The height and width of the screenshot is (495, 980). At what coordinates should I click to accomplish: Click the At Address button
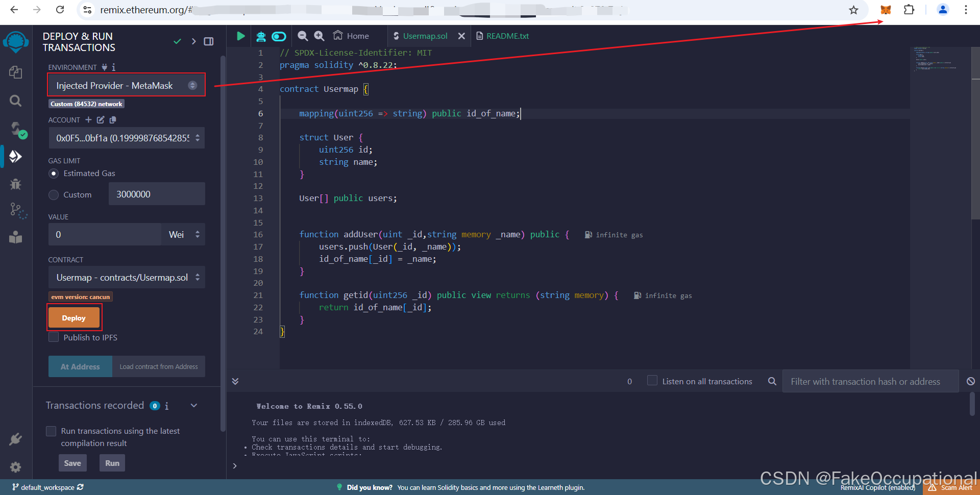pos(80,366)
